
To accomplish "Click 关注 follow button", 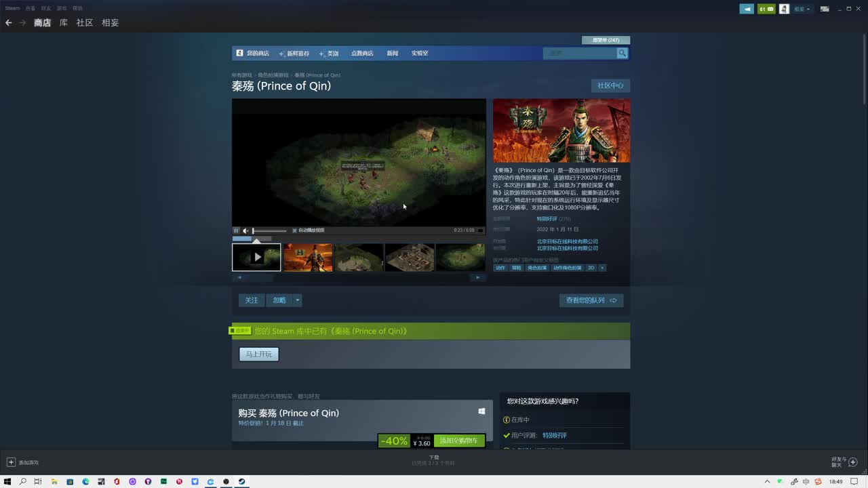I will [252, 300].
